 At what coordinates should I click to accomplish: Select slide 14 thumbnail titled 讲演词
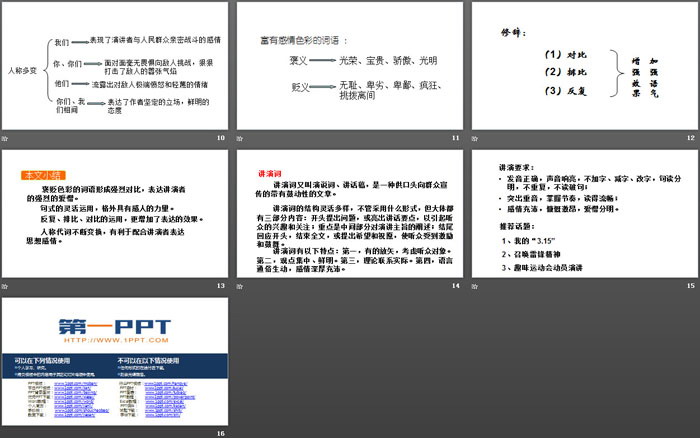click(x=350, y=213)
